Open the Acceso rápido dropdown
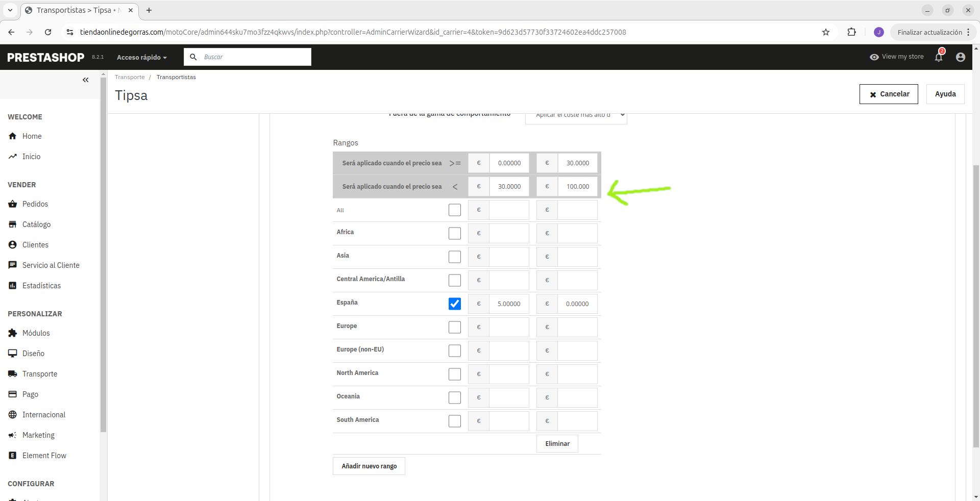This screenshot has height=501, width=980. click(142, 58)
